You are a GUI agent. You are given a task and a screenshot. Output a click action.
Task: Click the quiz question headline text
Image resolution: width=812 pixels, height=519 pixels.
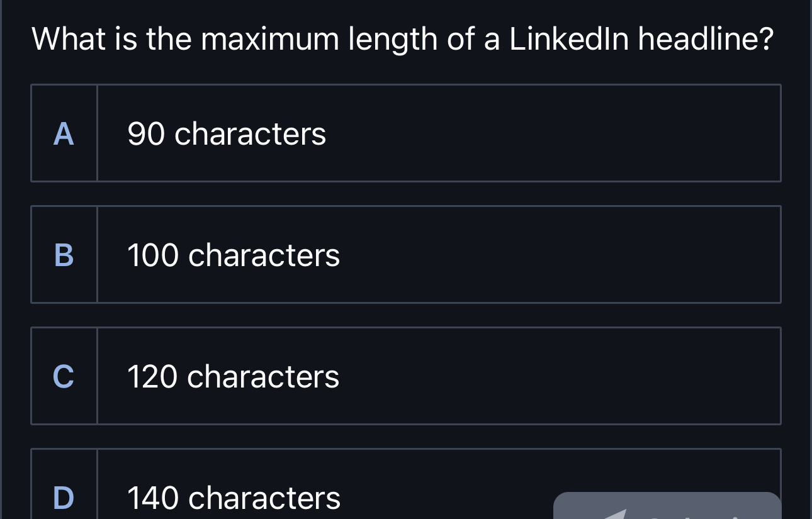click(403, 39)
